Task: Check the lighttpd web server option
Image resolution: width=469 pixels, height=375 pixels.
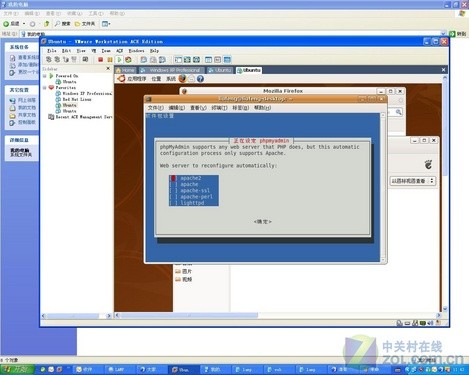Action: click(173, 203)
